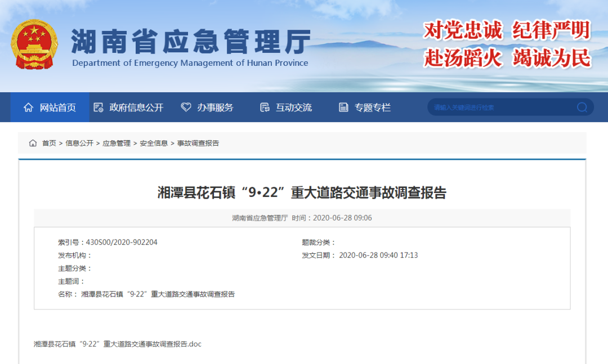
Task: Click the breadcrumb home icon
Action: pos(33,143)
